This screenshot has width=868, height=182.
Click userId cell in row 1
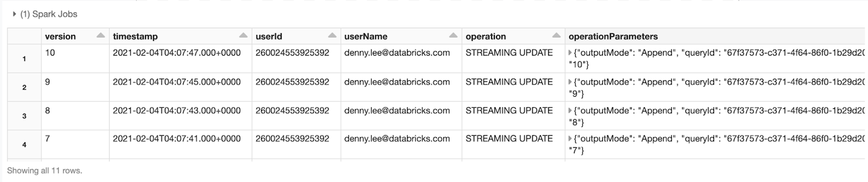(x=292, y=53)
